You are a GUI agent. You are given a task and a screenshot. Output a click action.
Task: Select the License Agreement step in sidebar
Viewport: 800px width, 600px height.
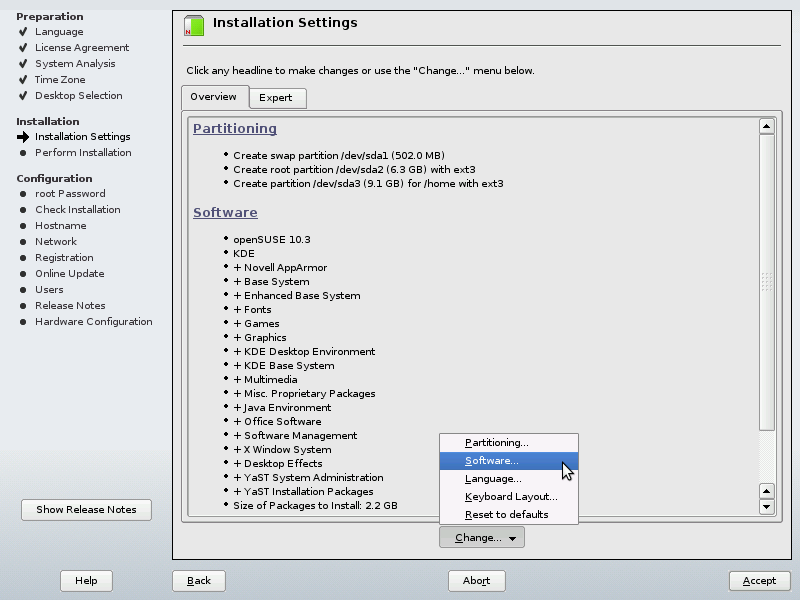(82, 47)
